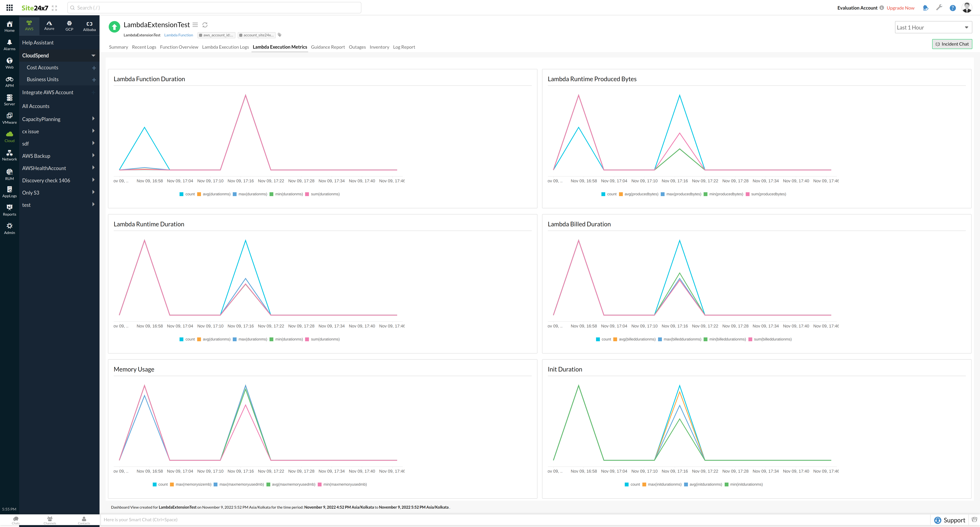Open admin tools via the wrench icon
Screen dimensions: 980x527
coord(939,8)
